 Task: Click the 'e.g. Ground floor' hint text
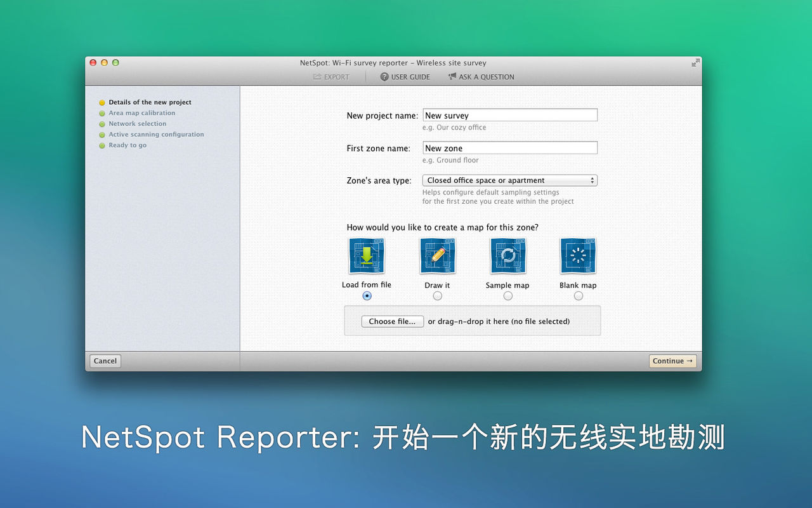pyautogui.click(x=450, y=160)
